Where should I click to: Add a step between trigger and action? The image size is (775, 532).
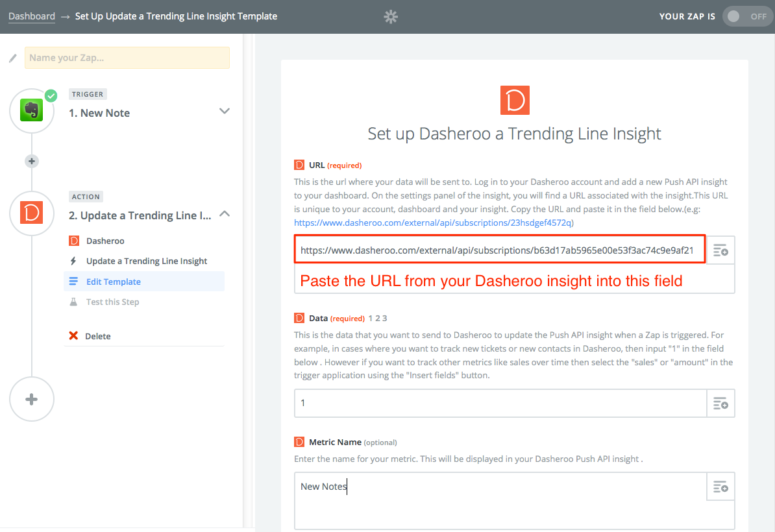[32, 161]
